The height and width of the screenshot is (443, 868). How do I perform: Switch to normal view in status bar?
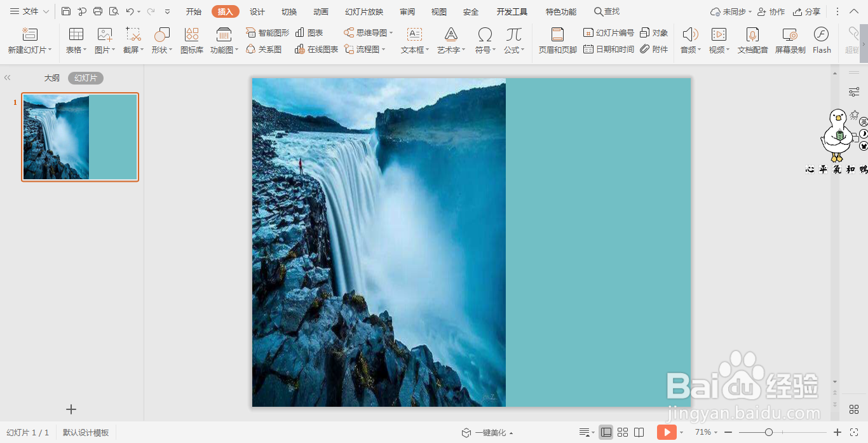point(606,432)
